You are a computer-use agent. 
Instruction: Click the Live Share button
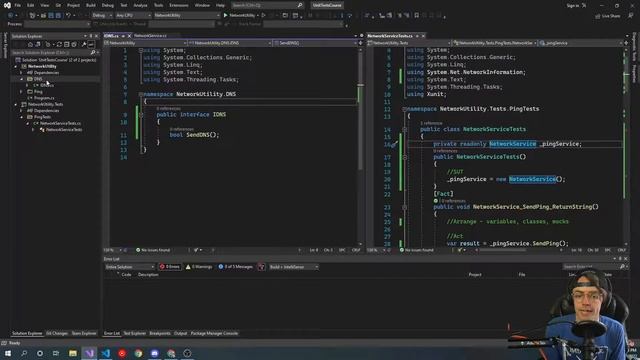click(x=608, y=16)
